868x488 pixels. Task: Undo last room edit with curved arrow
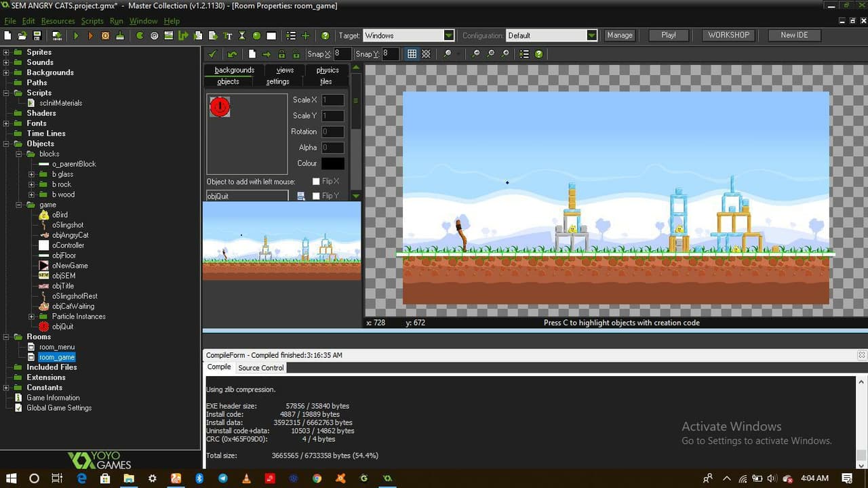pyautogui.click(x=233, y=54)
